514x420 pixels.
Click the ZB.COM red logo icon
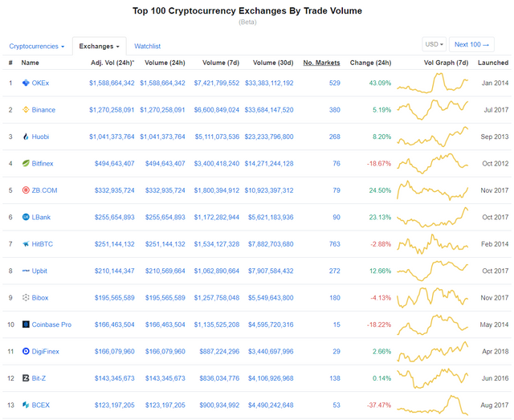tap(26, 190)
